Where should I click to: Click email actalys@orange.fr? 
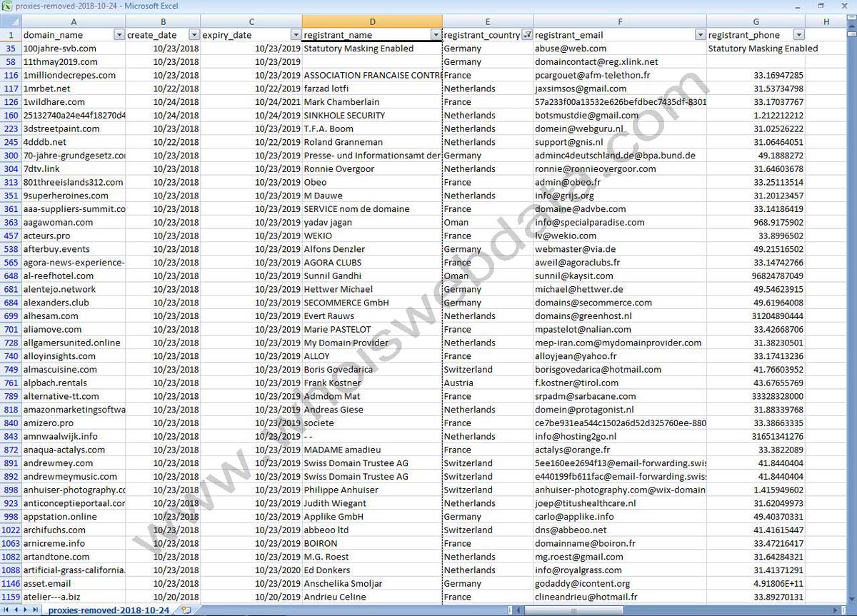coord(620,450)
